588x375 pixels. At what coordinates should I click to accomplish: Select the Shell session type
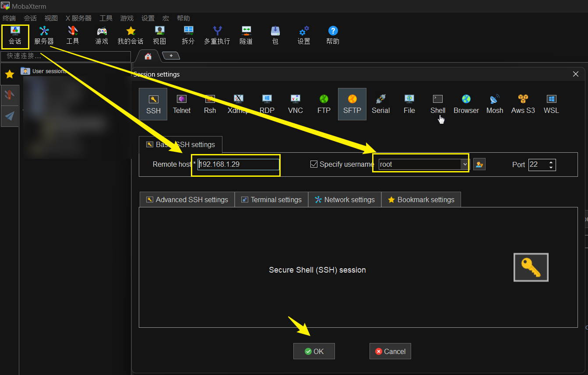coord(438,104)
